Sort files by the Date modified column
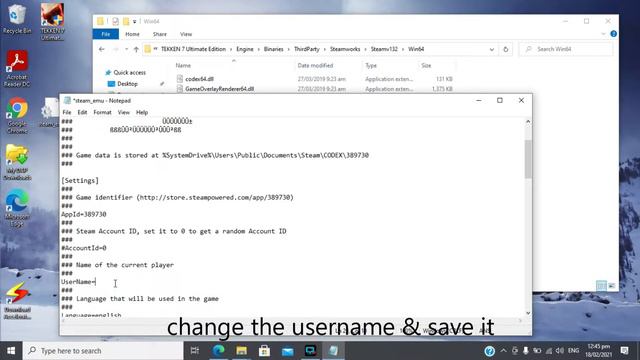640x360 pixels. (x=315, y=65)
